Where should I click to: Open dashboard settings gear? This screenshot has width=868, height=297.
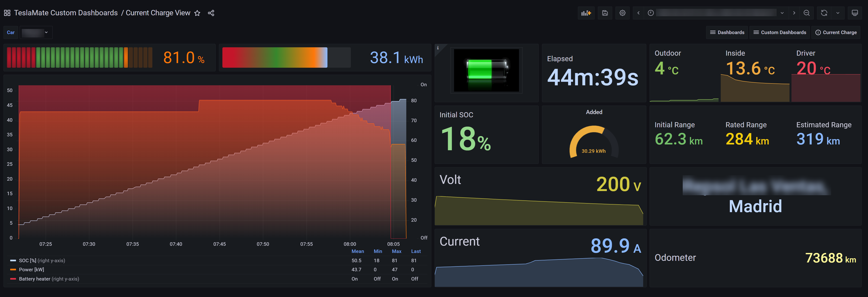(x=622, y=13)
